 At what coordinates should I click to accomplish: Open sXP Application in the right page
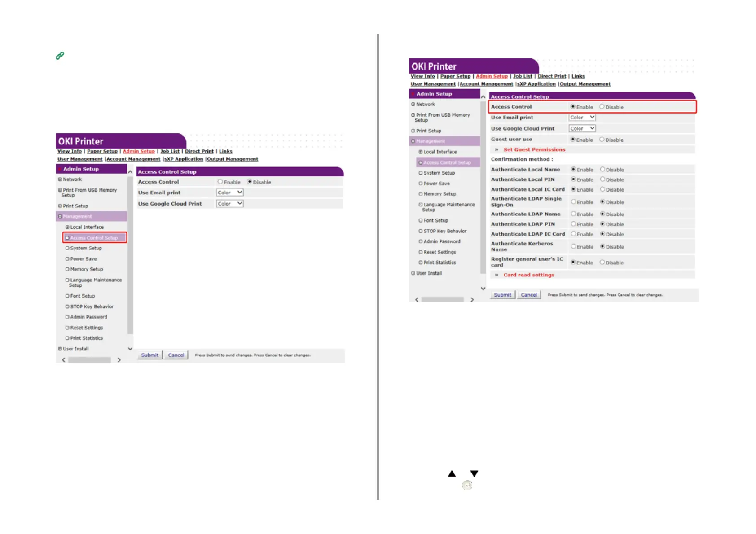click(536, 84)
